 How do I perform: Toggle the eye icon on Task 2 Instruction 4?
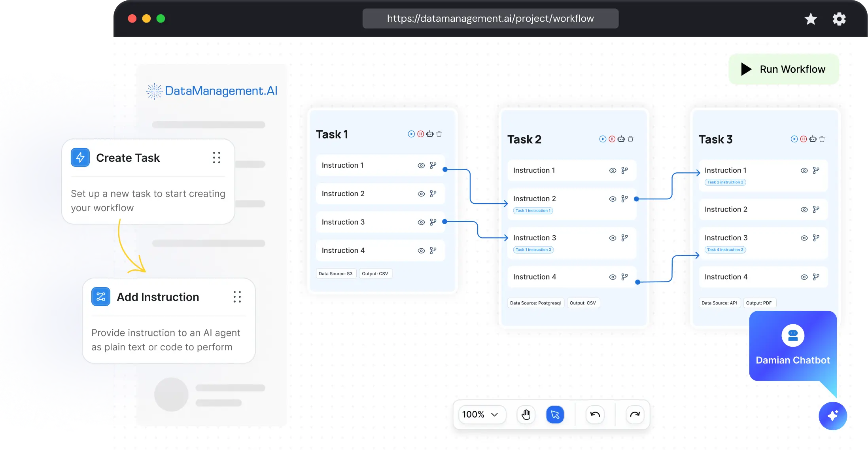[613, 277]
